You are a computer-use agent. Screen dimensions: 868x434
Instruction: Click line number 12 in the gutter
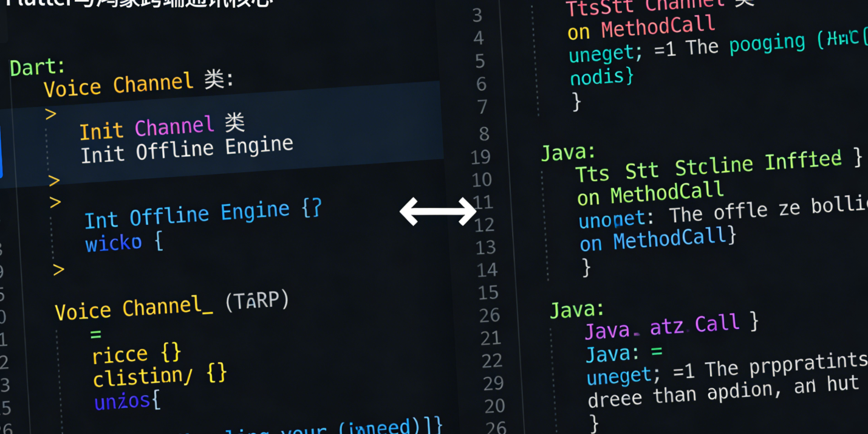coord(484,226)
